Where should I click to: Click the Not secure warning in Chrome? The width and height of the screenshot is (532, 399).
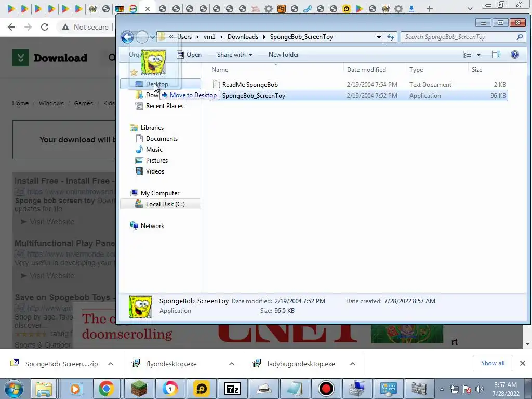point(85,27)
